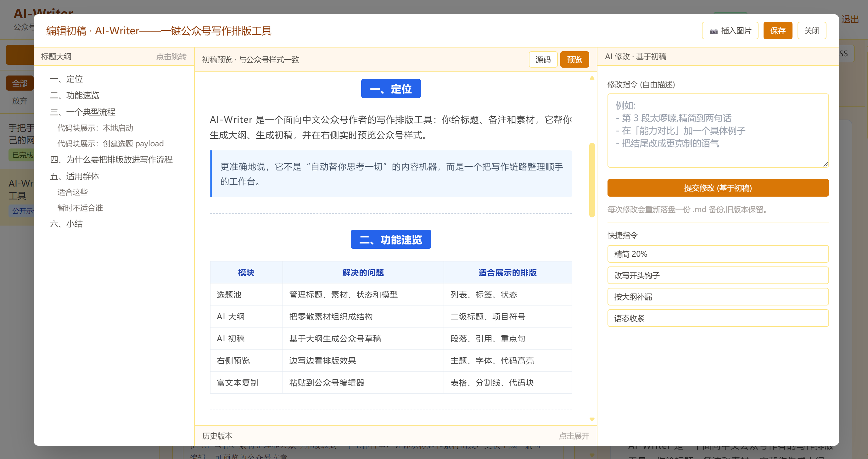
Task: Apply quick command 语态收紧
Action: click(x=718, y=318)
